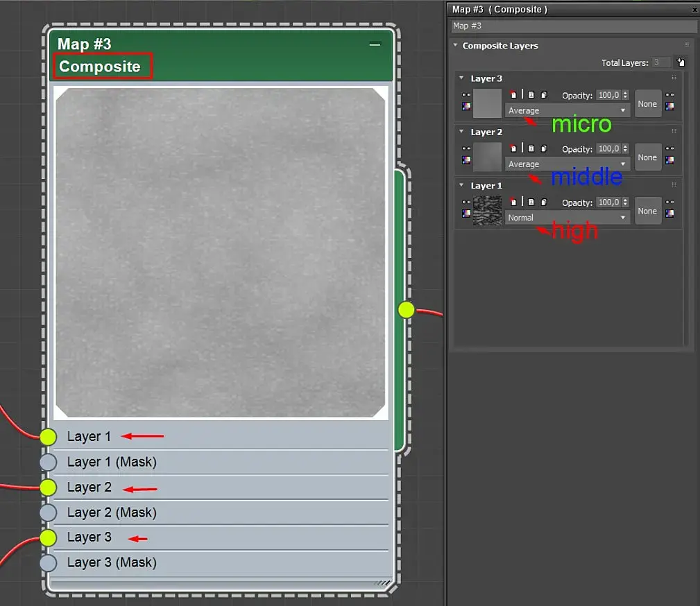This screenshot has width=700, height=606.
Task: Collapse the Composite Layers rollout
Action: coord(455,45)
